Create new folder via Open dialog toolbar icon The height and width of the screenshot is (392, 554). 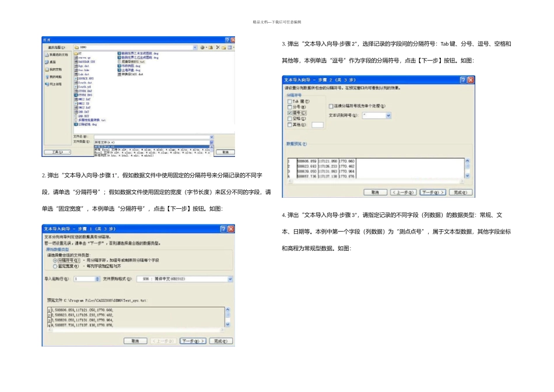coord(224,48)
